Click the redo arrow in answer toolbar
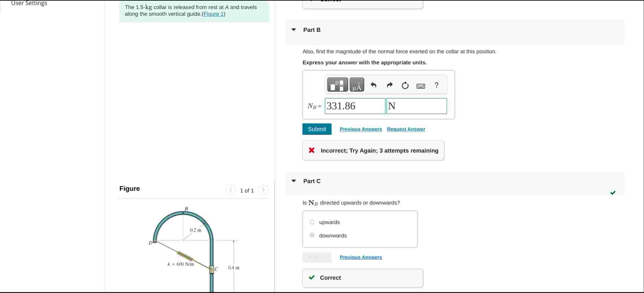Viewport: 644px width, 293px height. click(389, 85)
